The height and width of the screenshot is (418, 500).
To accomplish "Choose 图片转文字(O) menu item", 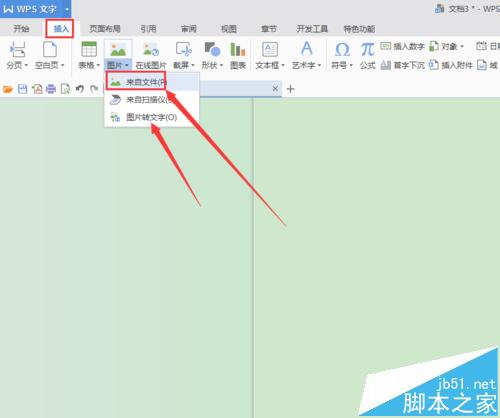I will (x=152, y=117).
